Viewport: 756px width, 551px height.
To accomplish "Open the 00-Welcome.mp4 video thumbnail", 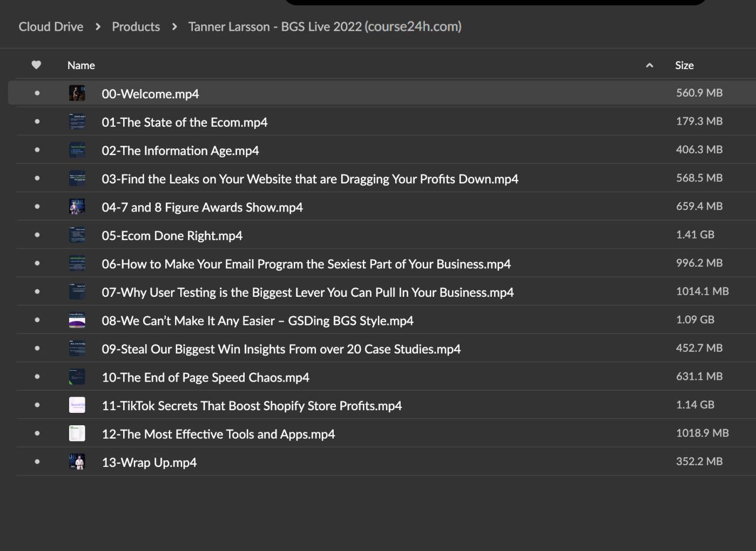I will pos(77,93).
